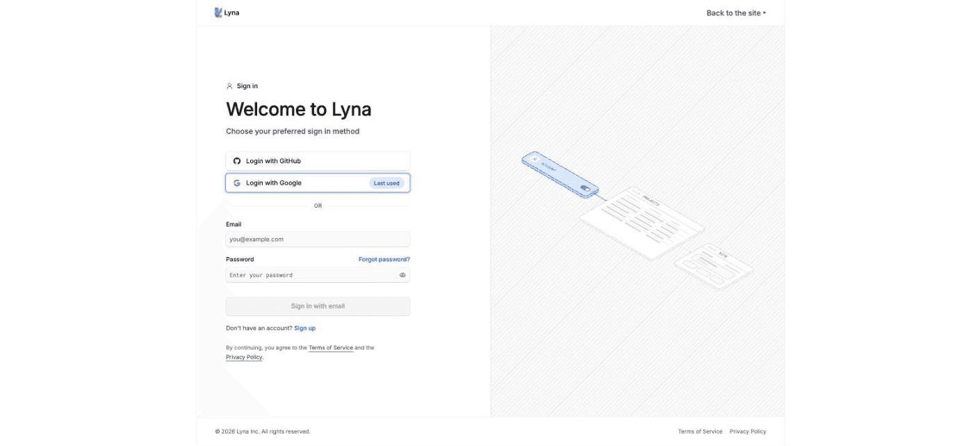
Task: Focus the Email input field
Action: point(318,239)
